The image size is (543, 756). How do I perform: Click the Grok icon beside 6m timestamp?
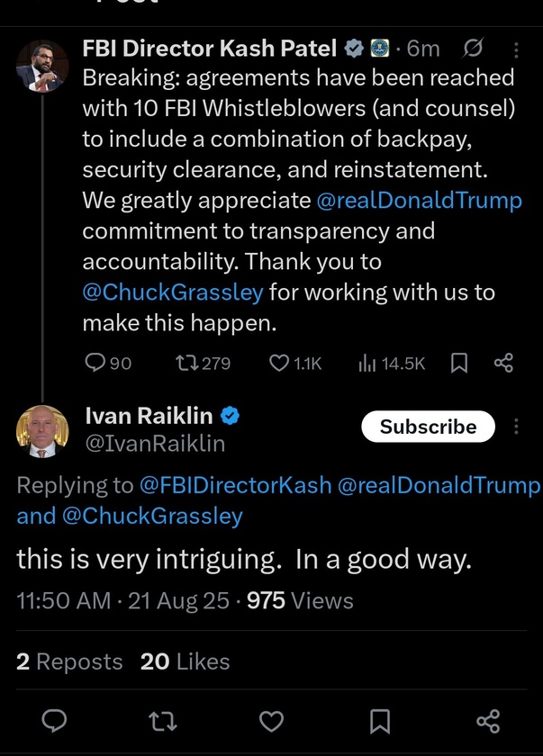[x=472, y=49]
